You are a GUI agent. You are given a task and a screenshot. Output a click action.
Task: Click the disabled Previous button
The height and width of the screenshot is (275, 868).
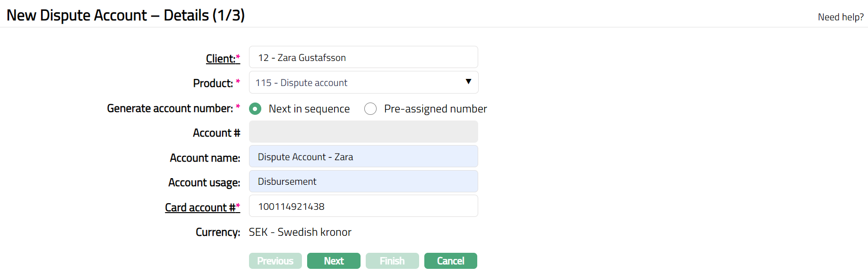point(275,261)
